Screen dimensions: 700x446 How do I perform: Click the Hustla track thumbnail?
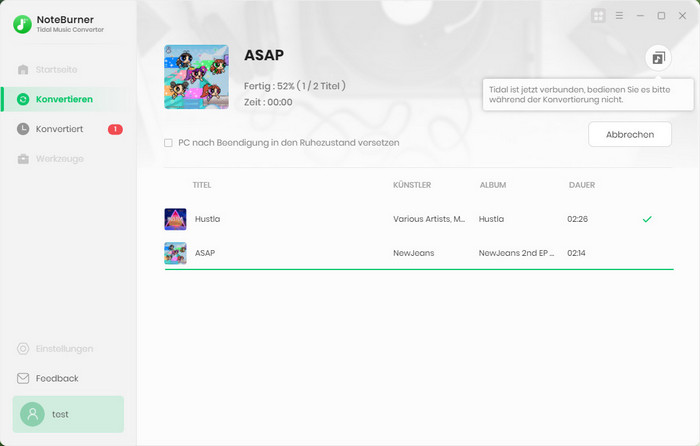pyautogui.click(x=175, y=219)
